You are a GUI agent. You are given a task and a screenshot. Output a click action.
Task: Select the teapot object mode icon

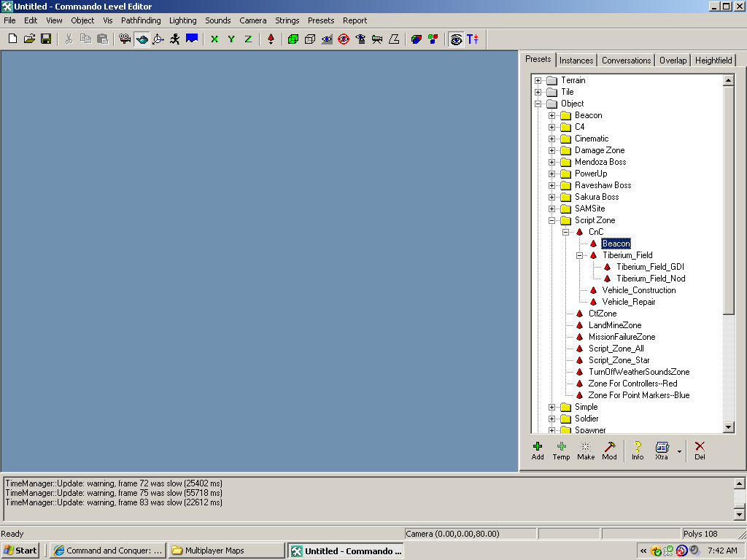(x=142, y=39)
